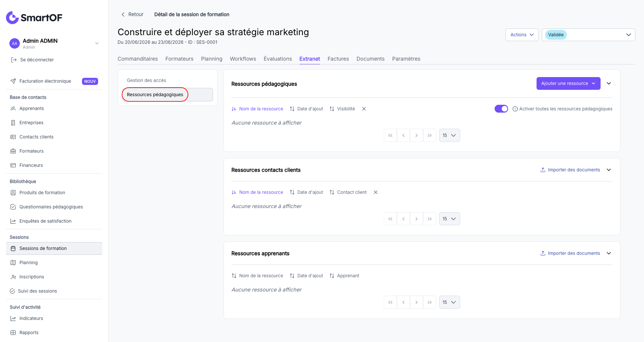The height and width of the screenshot is (342, 644).
Task: Go to first page in Ressources pédagogiques pagination
Action: (391, 135)
